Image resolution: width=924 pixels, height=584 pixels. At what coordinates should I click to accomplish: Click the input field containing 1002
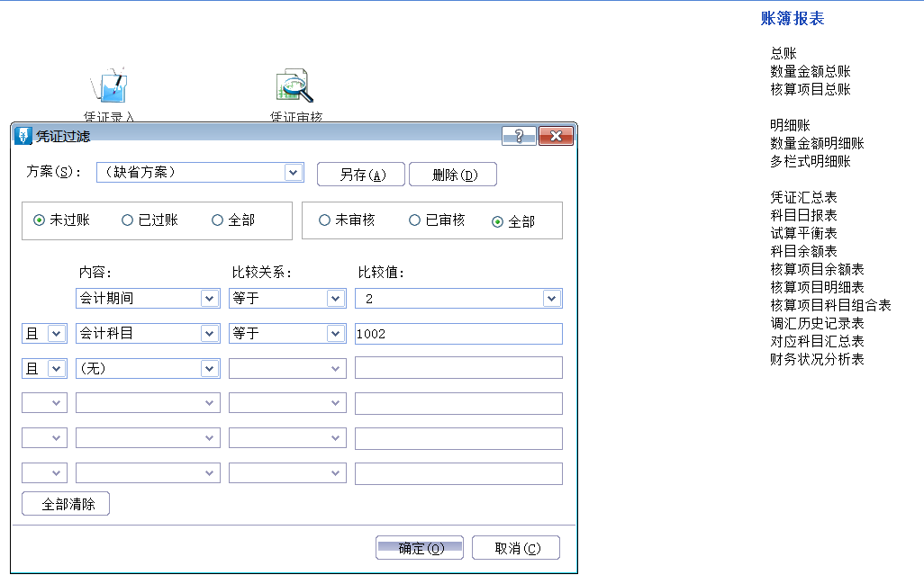pyautogui.click(x=458, y=333)
